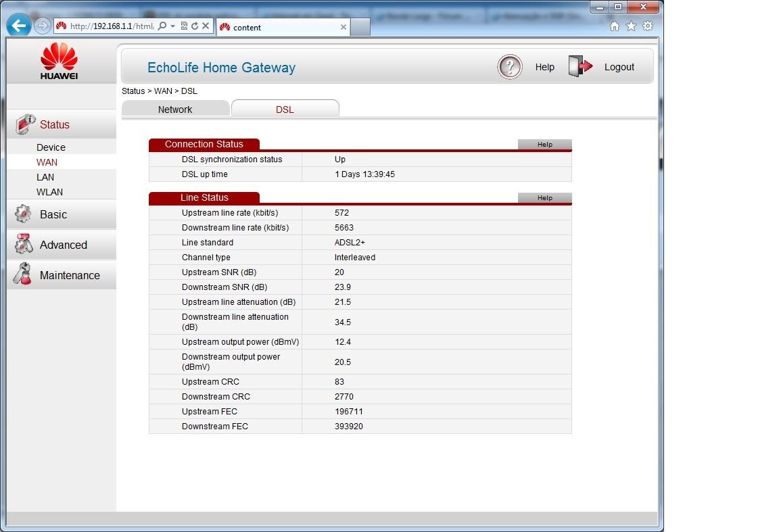The height and width of the screenshot is (532, 779).
Task: Click the question mark Help icon in header
Action: click(510, 67)
